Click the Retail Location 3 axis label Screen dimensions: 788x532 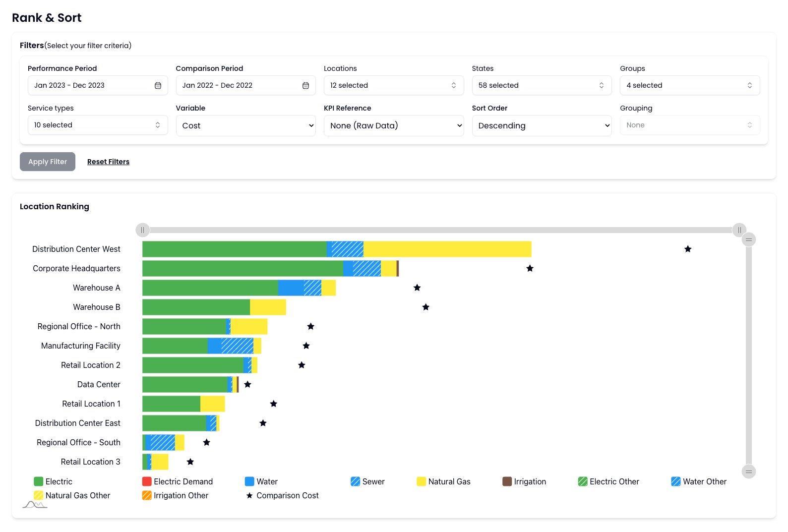(x=91, y=462)
